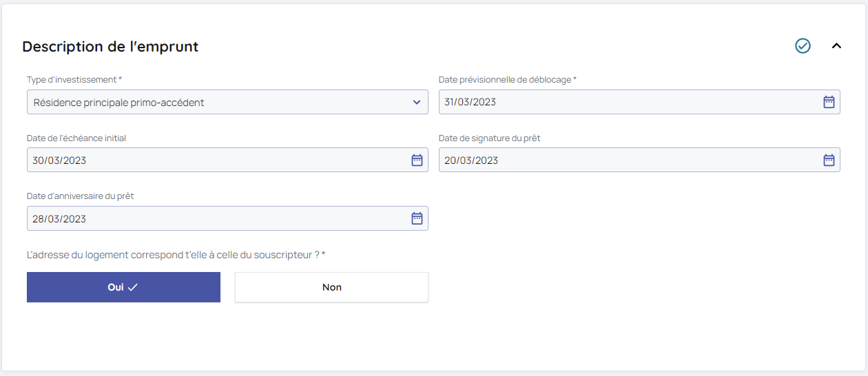This screenshot has width=868, height=376.
Task: Select Non for the logement address question
Action: (x=331, y=287)
